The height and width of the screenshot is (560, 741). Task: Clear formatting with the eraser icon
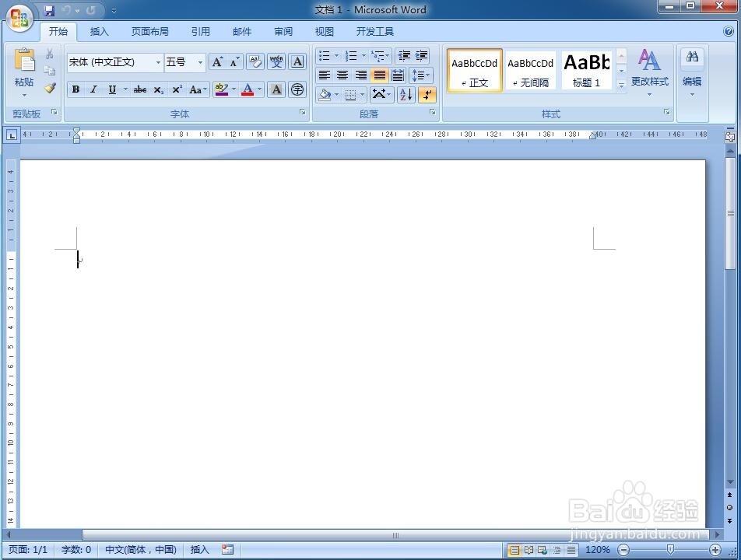(x=255, y=62)
